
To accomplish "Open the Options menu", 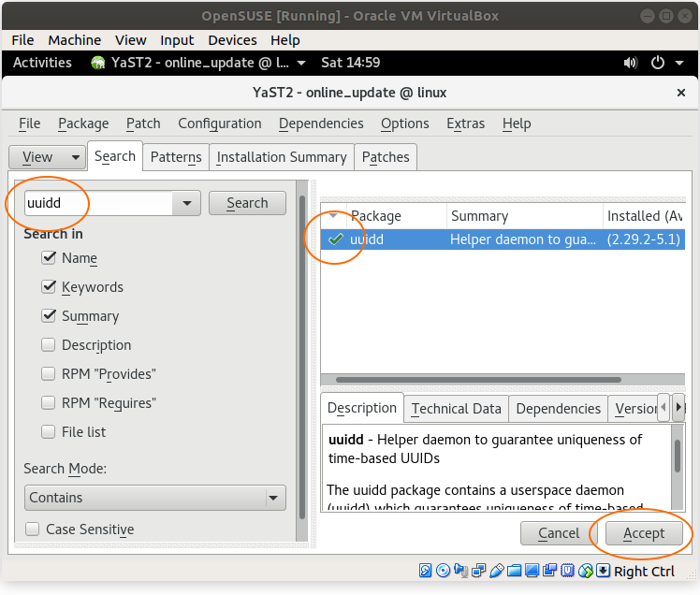I will tap(405, 123).
